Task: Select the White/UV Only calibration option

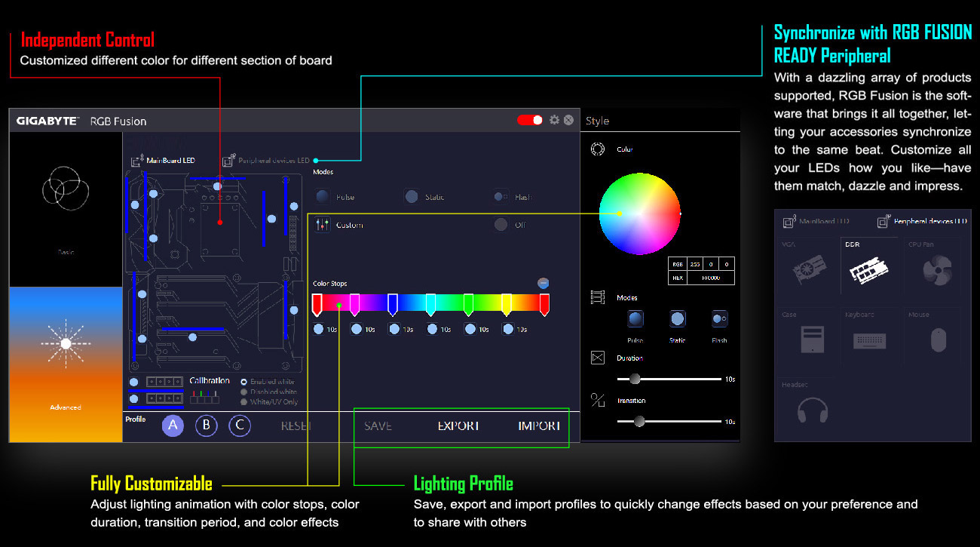Action: point(244,402)
